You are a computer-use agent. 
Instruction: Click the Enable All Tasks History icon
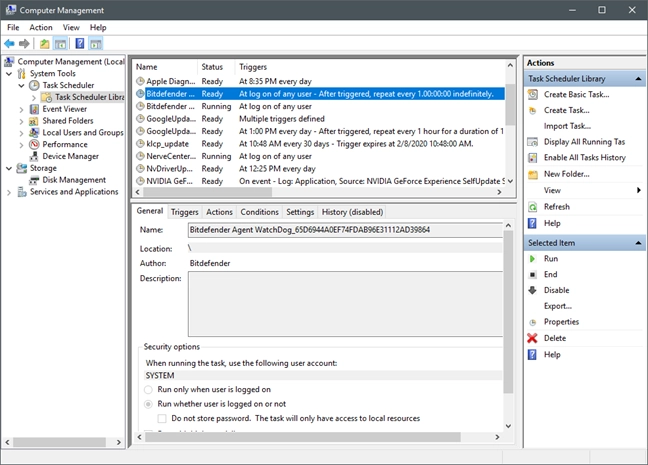coord(533,158)
